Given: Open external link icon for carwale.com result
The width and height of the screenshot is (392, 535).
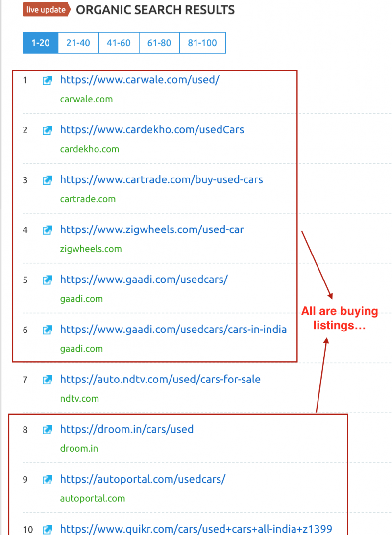Looking at the screenshot, I should (48, 80).
